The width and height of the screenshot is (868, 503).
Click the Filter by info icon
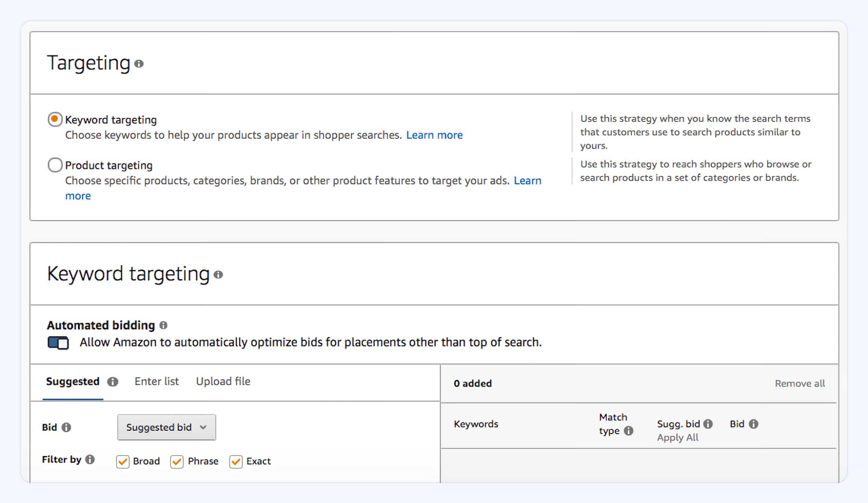90,459
